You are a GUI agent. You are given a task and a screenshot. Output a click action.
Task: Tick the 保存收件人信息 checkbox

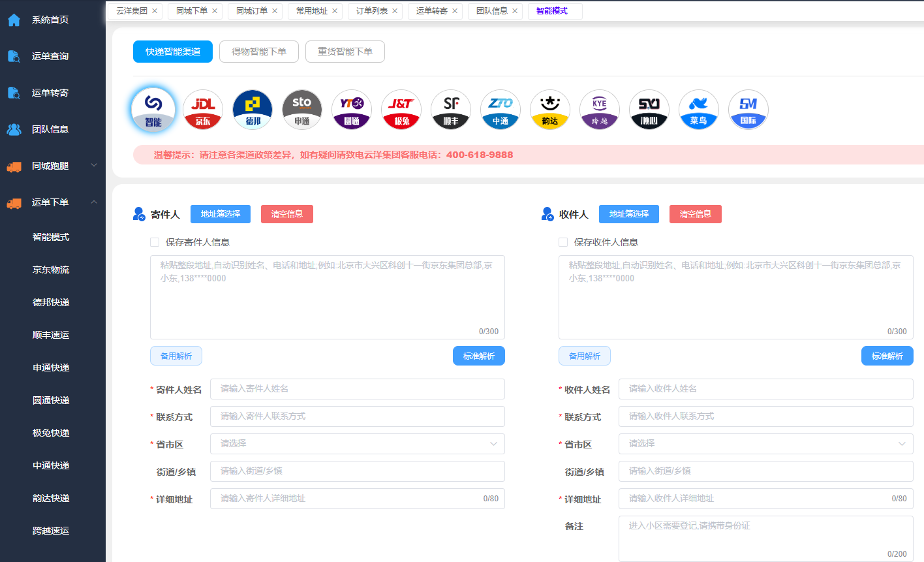pyautogui.click(x=563, y=242)
